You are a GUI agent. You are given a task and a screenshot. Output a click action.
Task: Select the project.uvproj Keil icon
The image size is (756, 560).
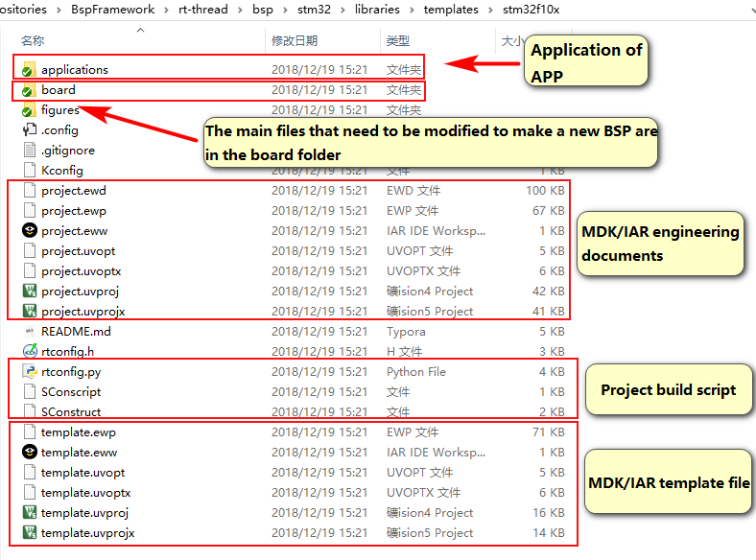[29, 292]
